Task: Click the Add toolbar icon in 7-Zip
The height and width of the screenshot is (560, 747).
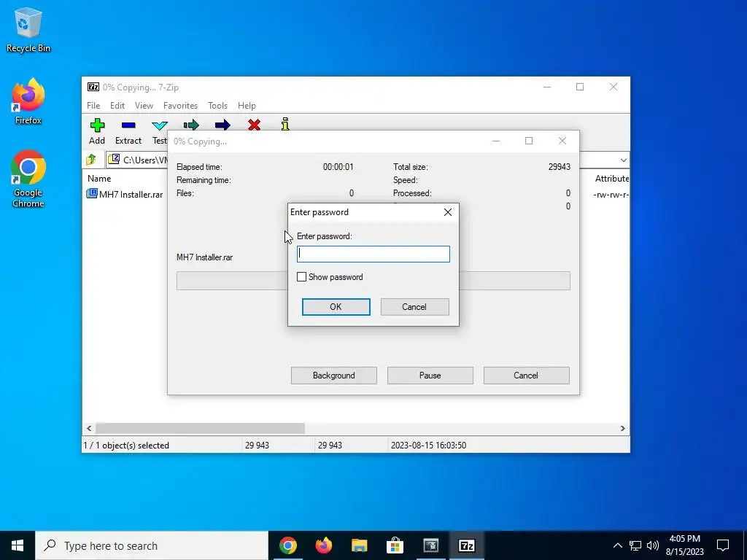Action: [97, 125]
